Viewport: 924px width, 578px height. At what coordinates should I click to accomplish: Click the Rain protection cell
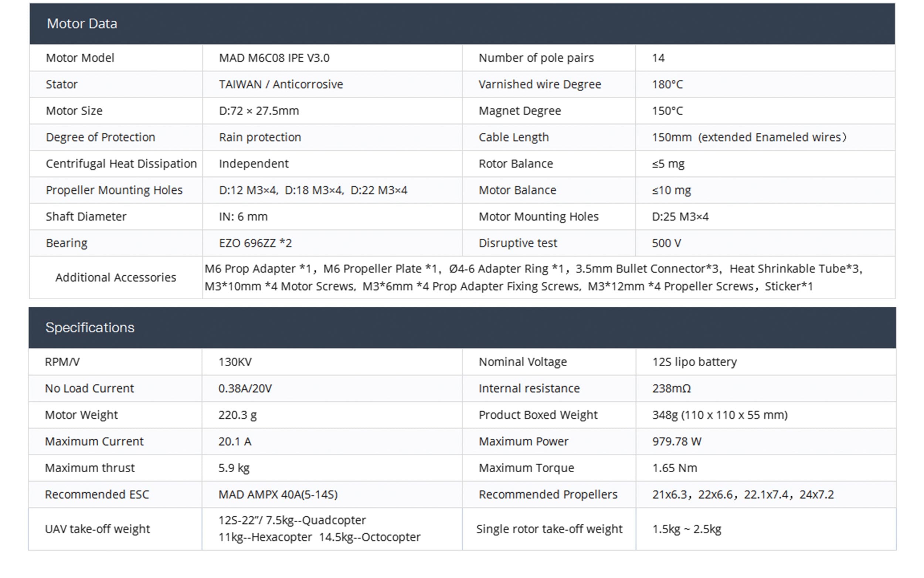[259, 137]
